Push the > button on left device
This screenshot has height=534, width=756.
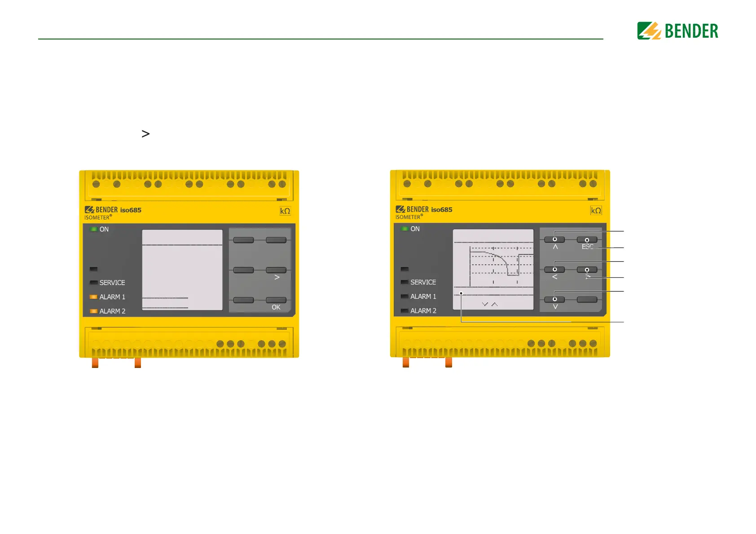coord(276,270)
